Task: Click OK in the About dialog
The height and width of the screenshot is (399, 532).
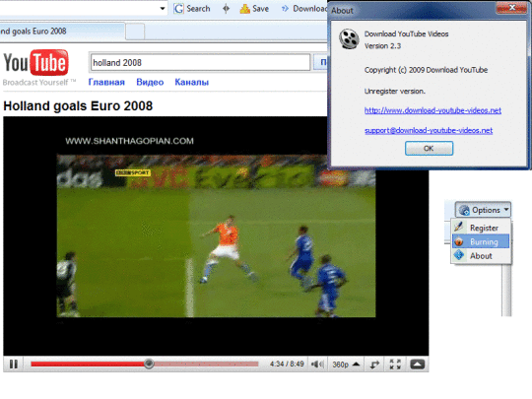Action: [429, 148]
